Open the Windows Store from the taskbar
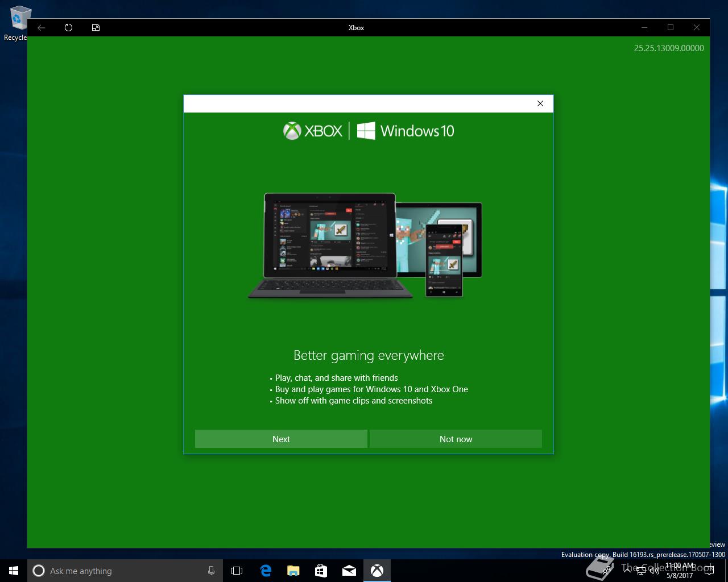728x582 pixels. (321, 571)
